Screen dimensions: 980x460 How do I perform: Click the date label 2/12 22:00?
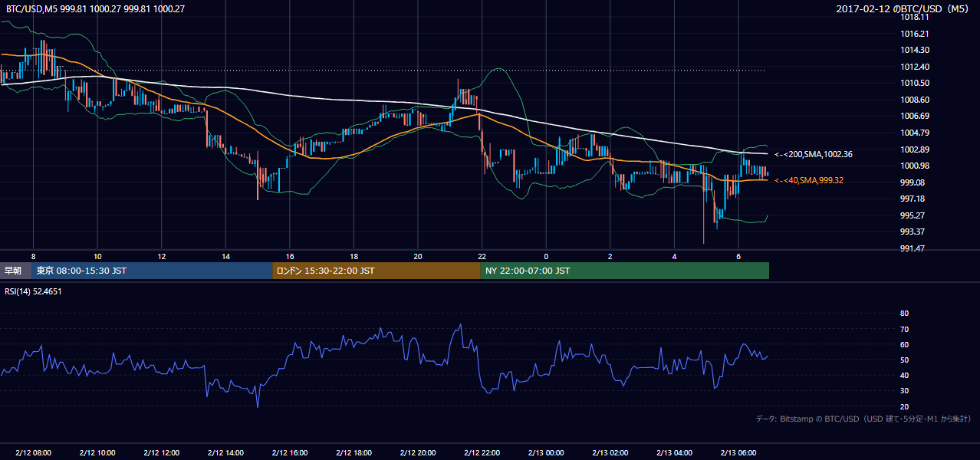[482, 452]
